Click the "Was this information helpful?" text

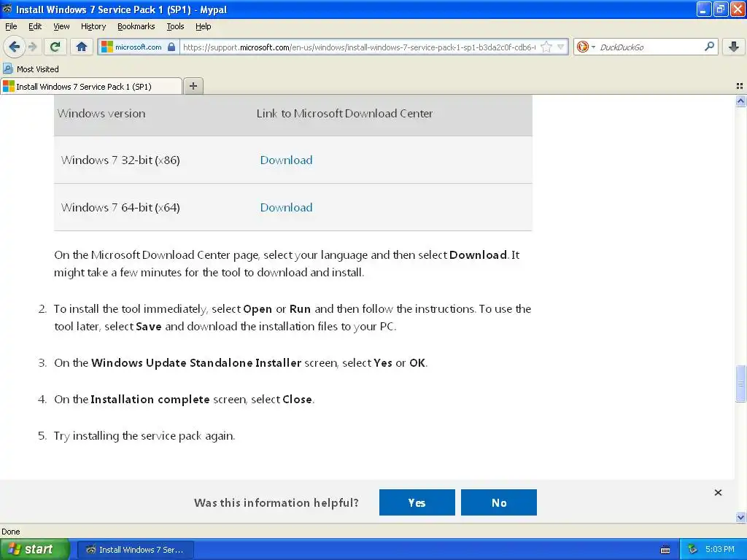coord(276,503)
